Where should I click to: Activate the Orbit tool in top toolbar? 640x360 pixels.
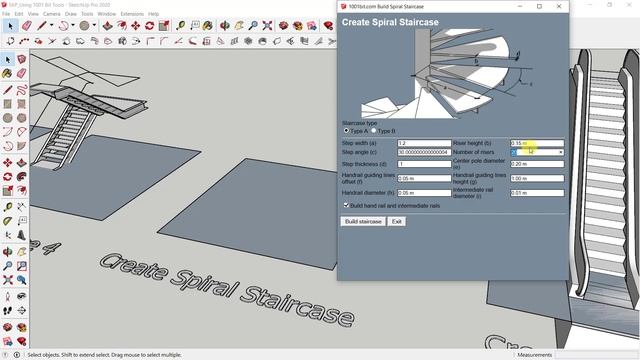pos(225,26)
